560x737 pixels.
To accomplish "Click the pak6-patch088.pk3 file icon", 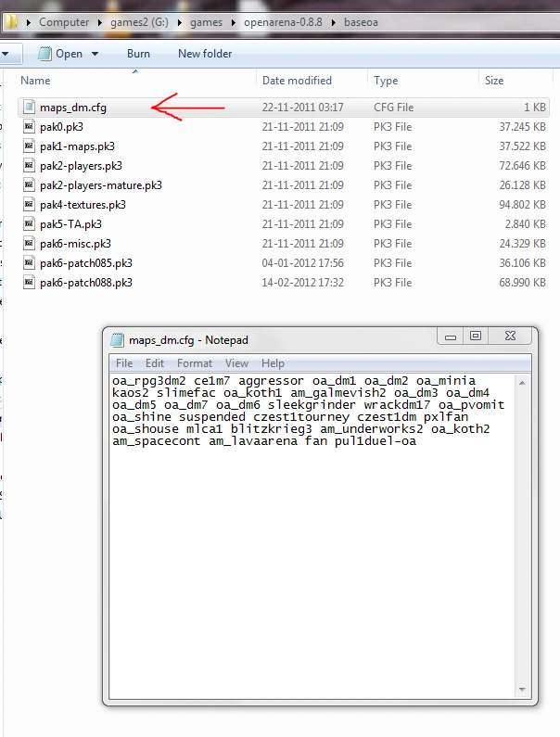I will point(29,283).
